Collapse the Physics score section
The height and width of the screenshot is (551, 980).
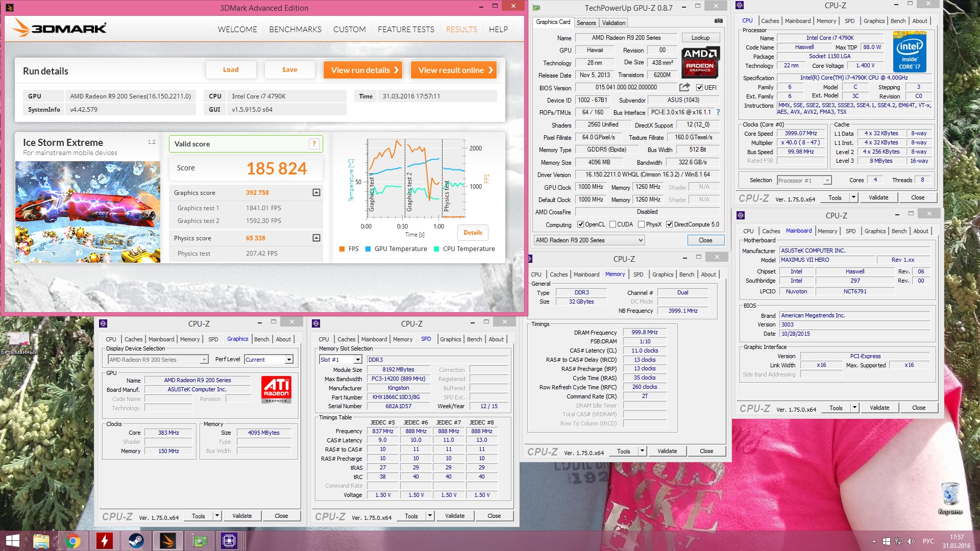(316, 238)
